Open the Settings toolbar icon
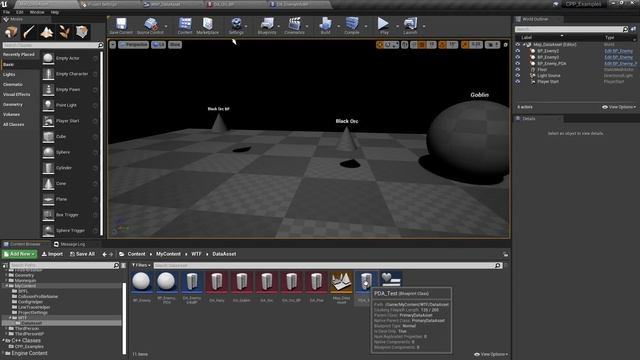The width and height of the screenshot is (640, 360). 236,26
